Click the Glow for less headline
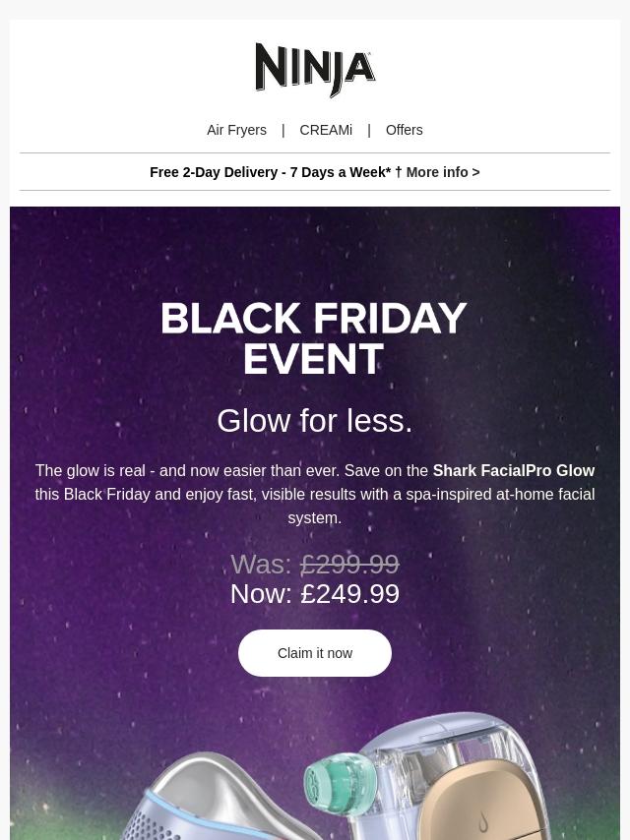 [315, 421]
